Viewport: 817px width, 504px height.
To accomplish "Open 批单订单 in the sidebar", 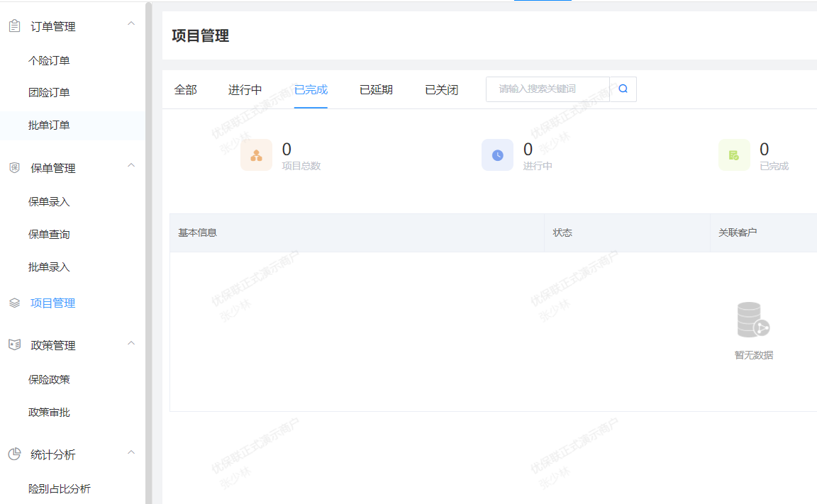I will coord(49,125).
